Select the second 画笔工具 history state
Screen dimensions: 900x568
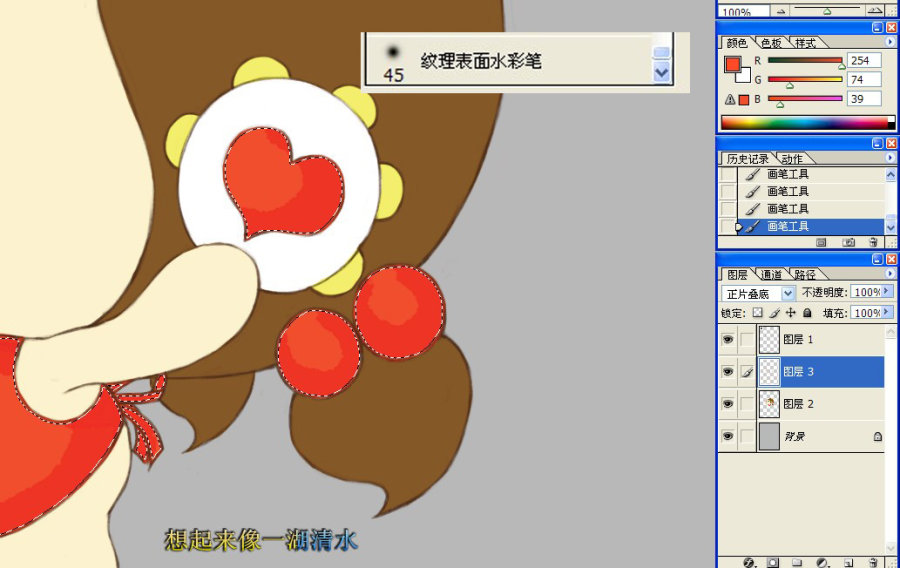[810, 191]
